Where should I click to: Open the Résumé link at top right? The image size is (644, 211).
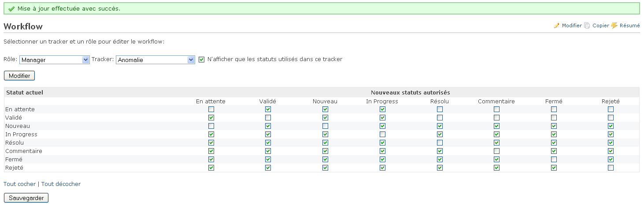click(x=630, y=25)
